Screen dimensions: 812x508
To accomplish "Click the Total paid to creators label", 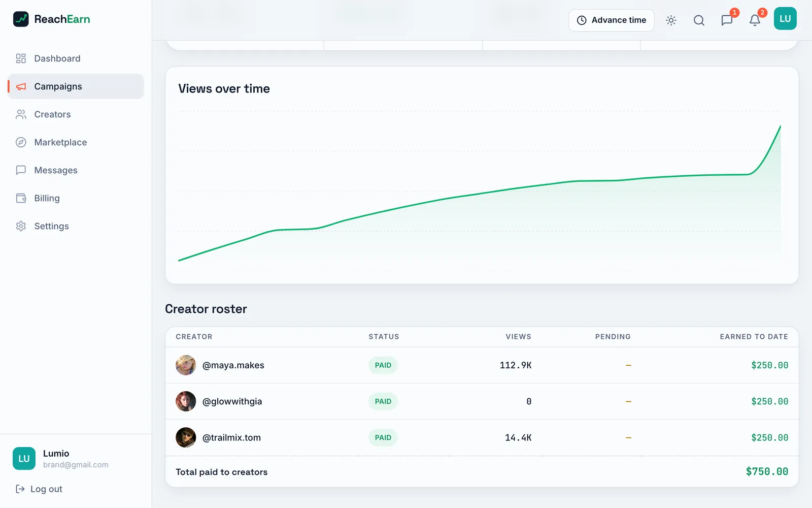I will pyautogui.click(x=221, y=472).
